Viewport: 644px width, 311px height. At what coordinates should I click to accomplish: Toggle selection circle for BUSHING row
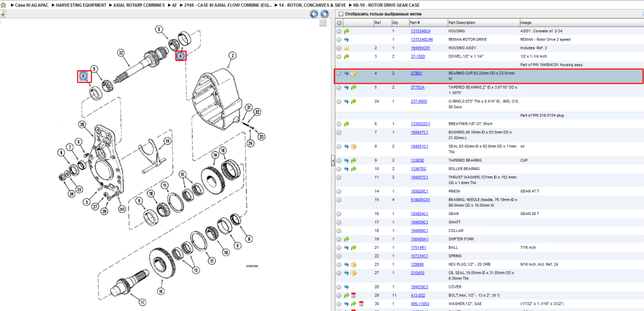point(339,132)
